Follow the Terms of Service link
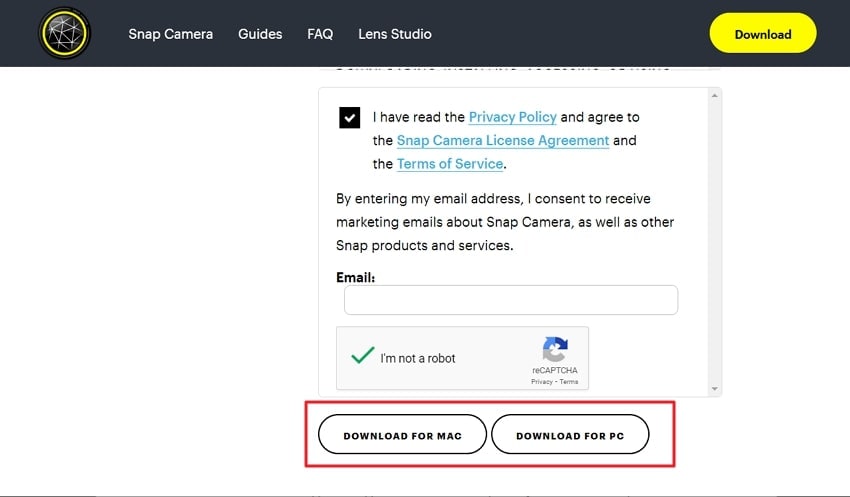The image size is (850, 497). pyautogui.click(x=450, y=164)
